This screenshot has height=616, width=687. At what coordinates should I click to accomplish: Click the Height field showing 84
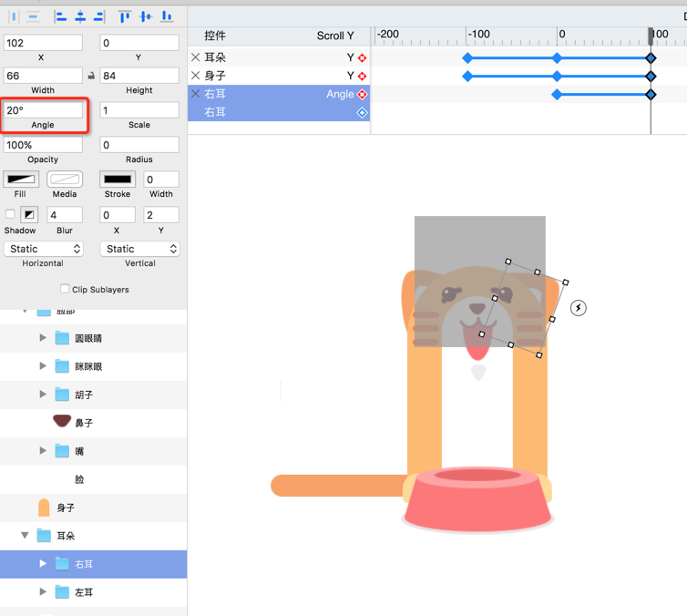tap(139, 76)
